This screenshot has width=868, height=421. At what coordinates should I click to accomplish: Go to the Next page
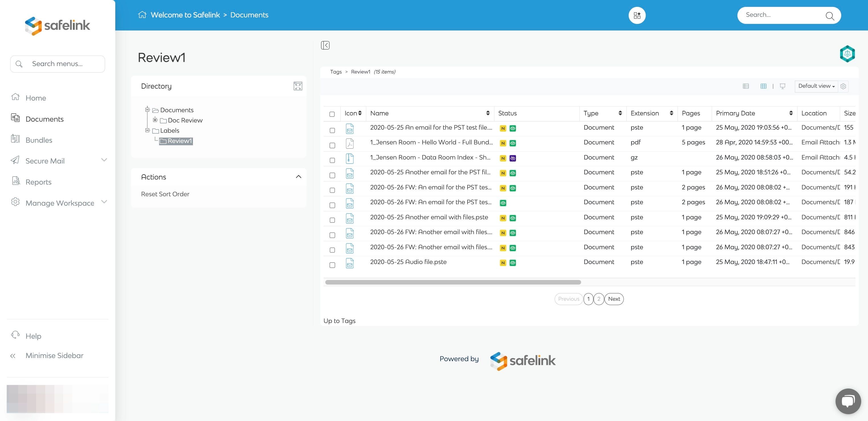pos(614,299)
